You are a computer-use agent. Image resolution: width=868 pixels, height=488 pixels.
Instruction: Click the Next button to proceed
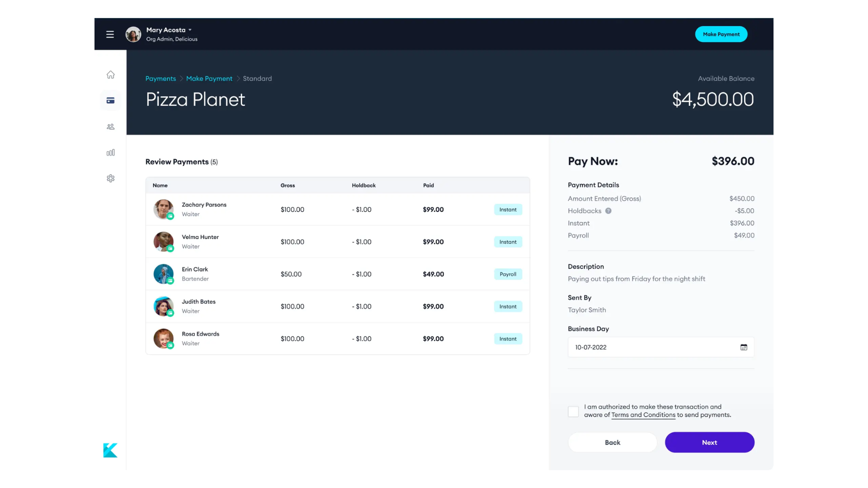[x=709, y=441]
